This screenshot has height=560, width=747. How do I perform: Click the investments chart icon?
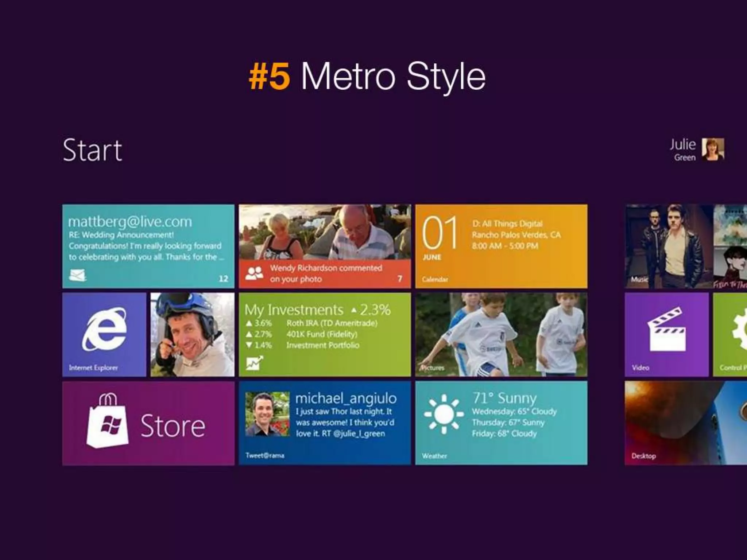(x=254, y=363)
